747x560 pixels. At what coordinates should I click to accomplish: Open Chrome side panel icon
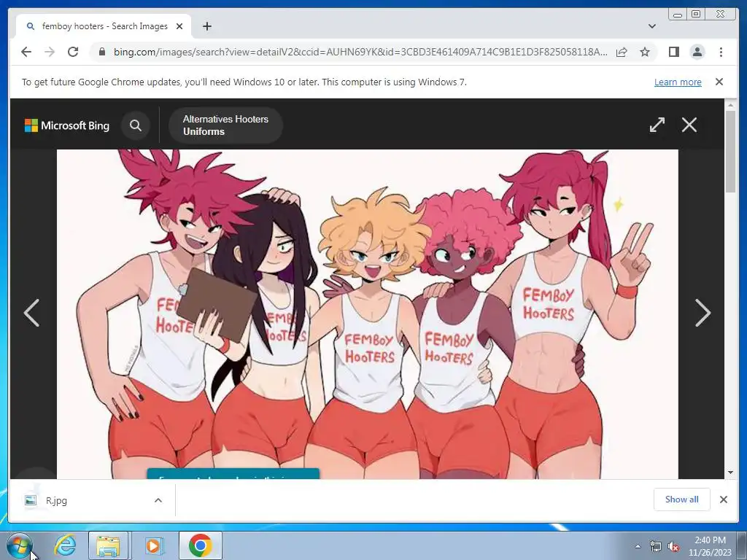pos(673,52)
